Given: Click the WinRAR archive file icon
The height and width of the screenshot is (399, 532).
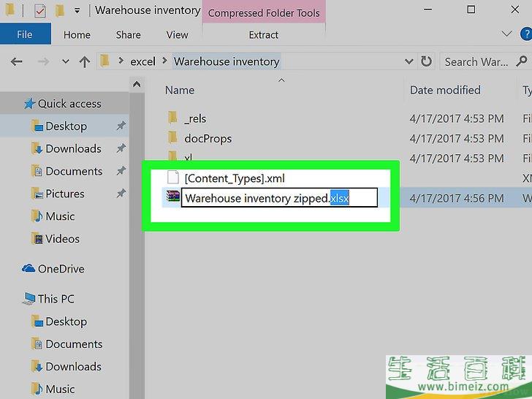Looking at the screenshot, I should pyautogui.click(x=172, y=197).
